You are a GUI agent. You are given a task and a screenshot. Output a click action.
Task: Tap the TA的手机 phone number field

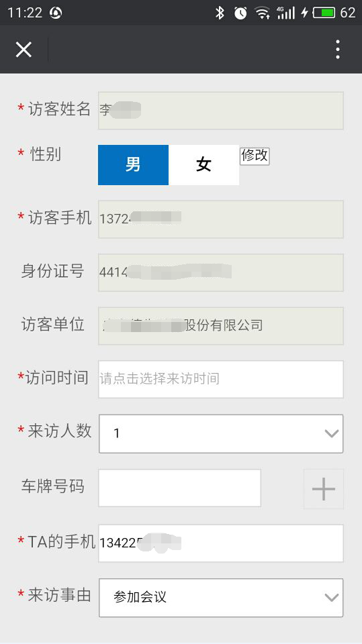tap(221, 543)
